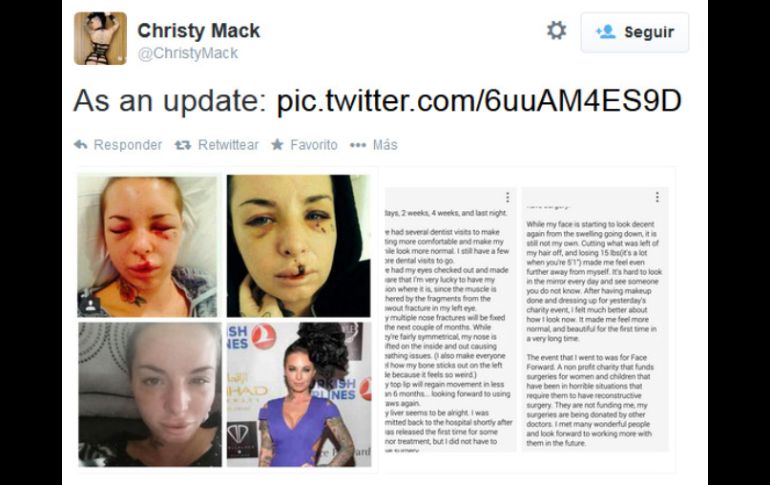Mark tweet with the Favorito label
The height and width of the screenshot is (485, 770).
coord(314,145)
